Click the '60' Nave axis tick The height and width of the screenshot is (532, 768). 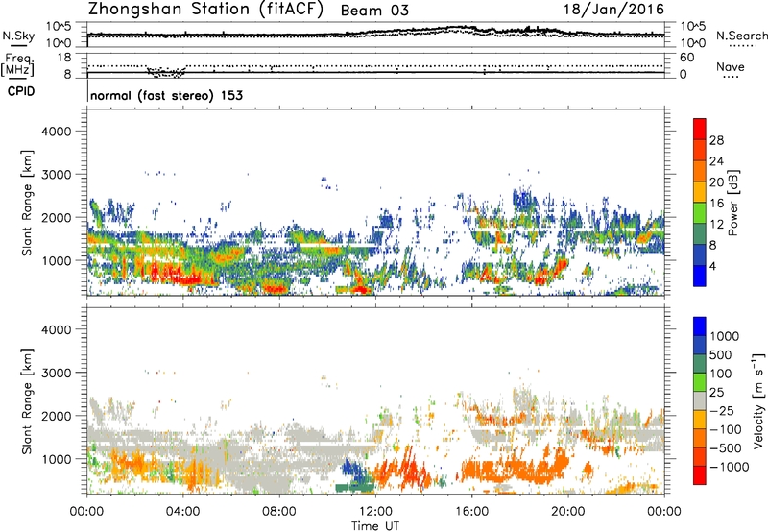[686, 58]
